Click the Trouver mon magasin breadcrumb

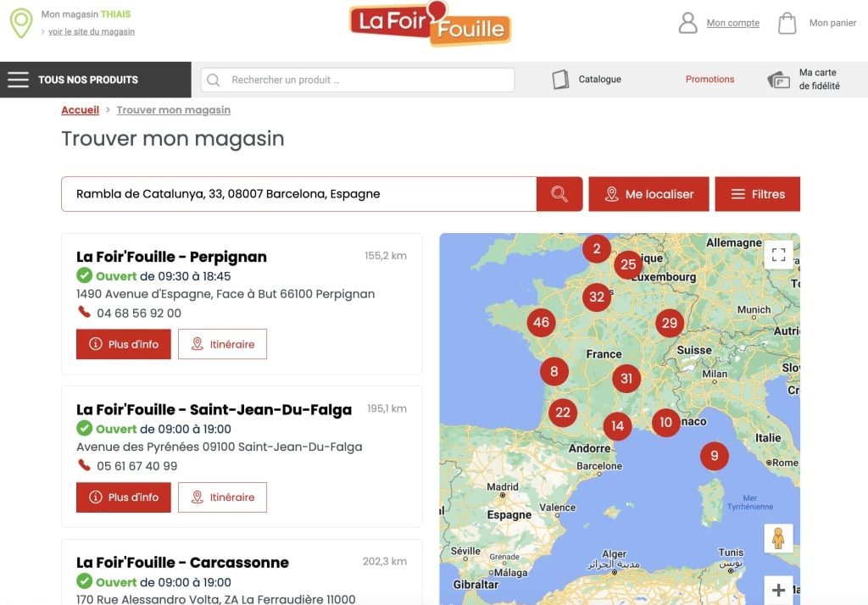pyautogui.click(x=173, y=110)
